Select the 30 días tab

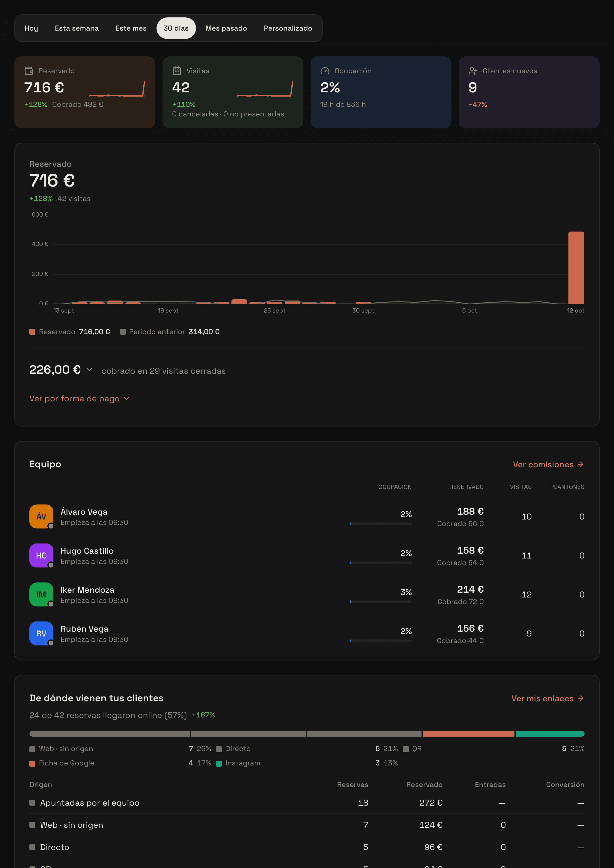[176, 28]
